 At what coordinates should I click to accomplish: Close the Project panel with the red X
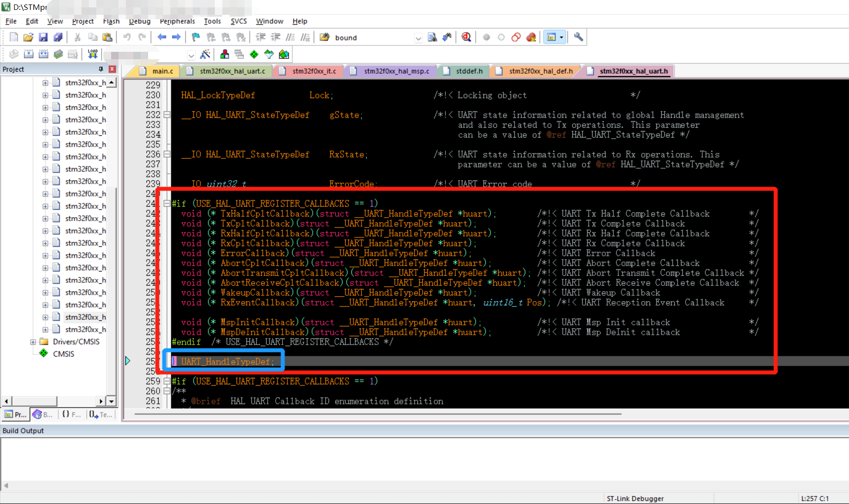[x=112, y=69]
